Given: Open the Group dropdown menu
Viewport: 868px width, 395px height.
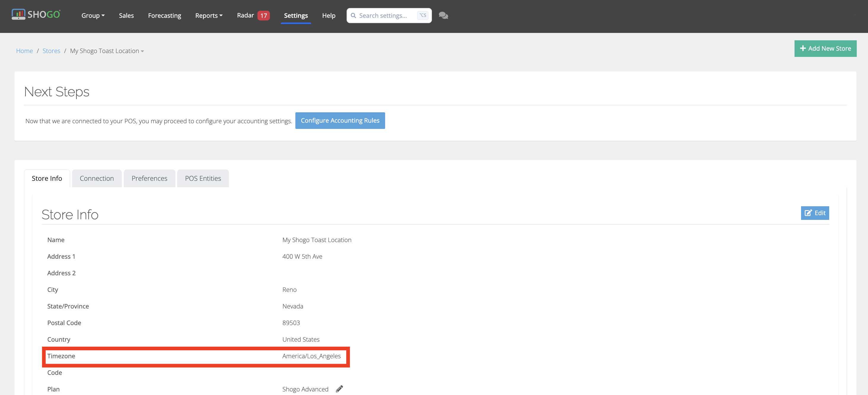Looking at the screenshot, I should point(93,15).
